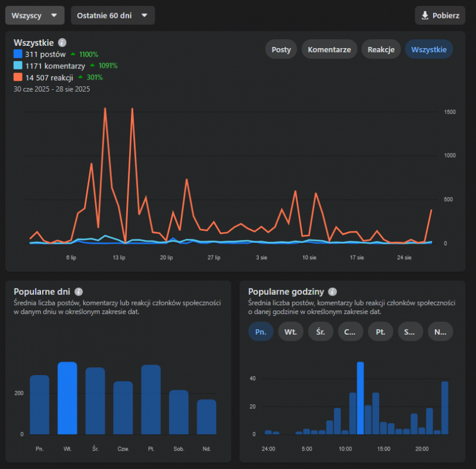Filter chart by Reakcje
This screenshot has height=469, width=476.
381,49
